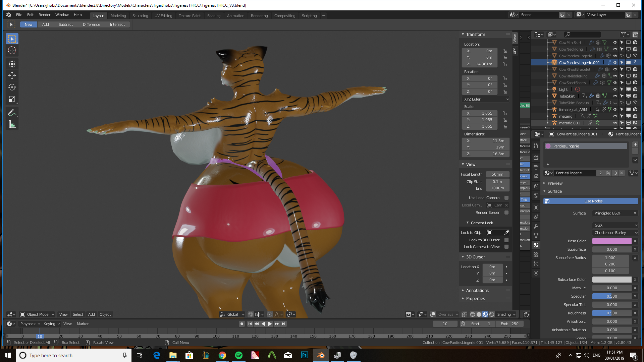644x362 pixels.
Task: Switch to the Sculpting workspace tab
Action: coord(140,16)
